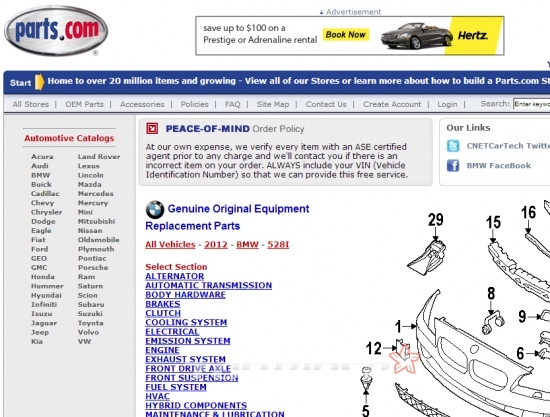Open the CNETCarTech Twitter link
This screenshot has height=417, width=550.
coord(508,146)
